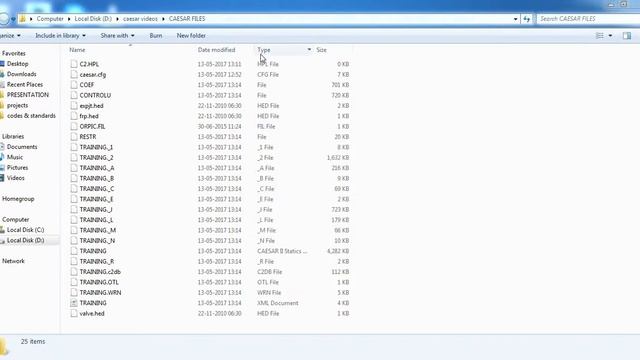Sort by the Name column header
Image resolution: width=640 pixels, height=360 pixels.
click(x=78, y=50)
